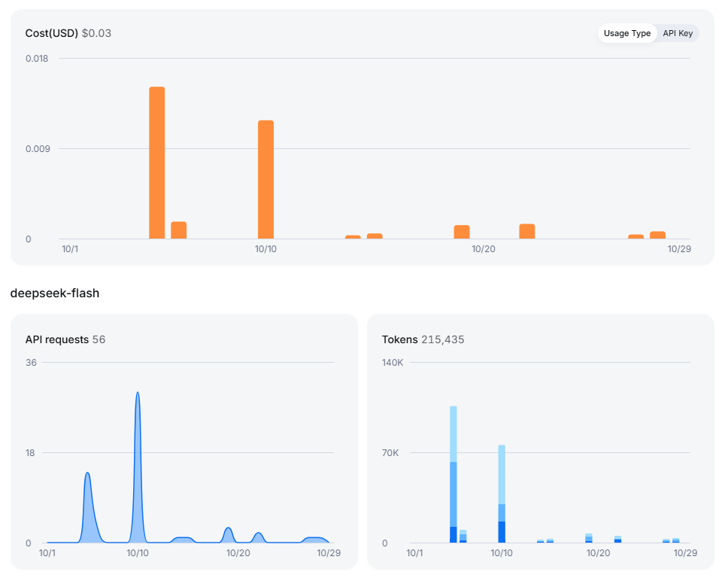Select the 'Cost(USD)' heading text
728x581 pixels.
[x=52, y=33]
